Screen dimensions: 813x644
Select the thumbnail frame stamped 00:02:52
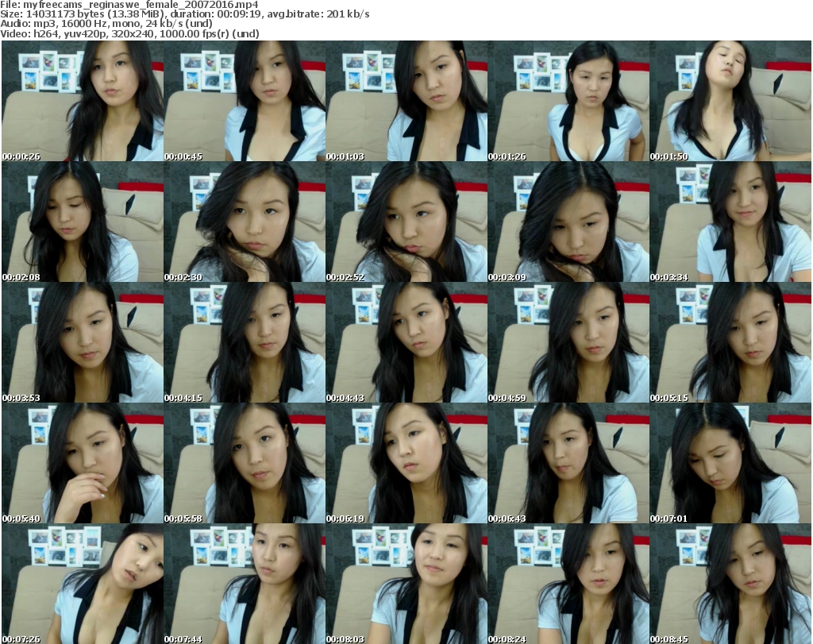click(x=406, y=222)
